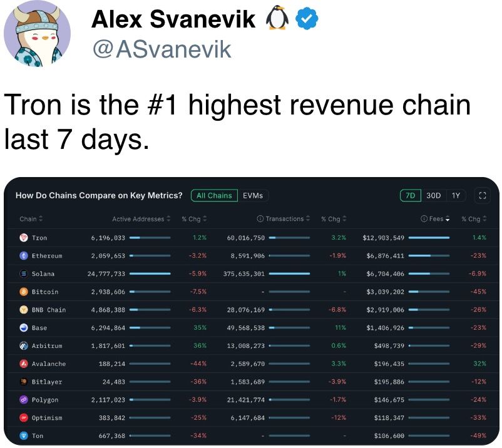Click the Avalanche chain logo icon

tap(24, 364)
